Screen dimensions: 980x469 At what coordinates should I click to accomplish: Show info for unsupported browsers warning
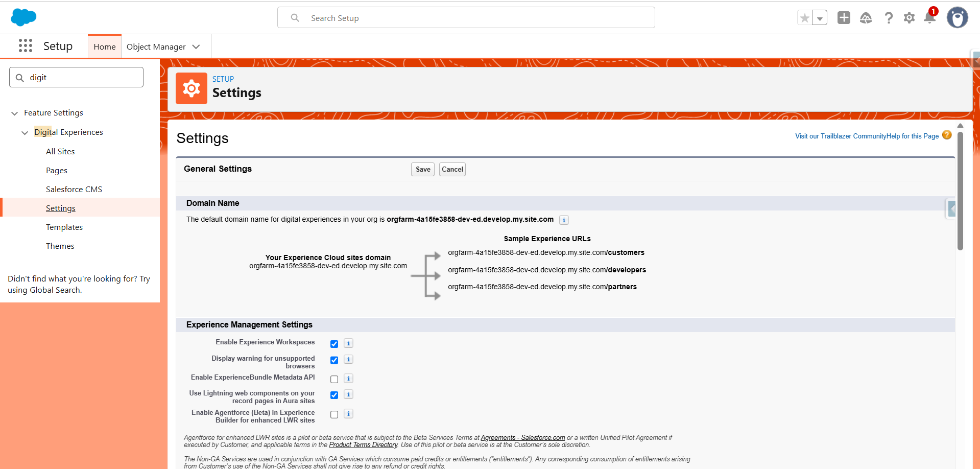pos(348,360)
